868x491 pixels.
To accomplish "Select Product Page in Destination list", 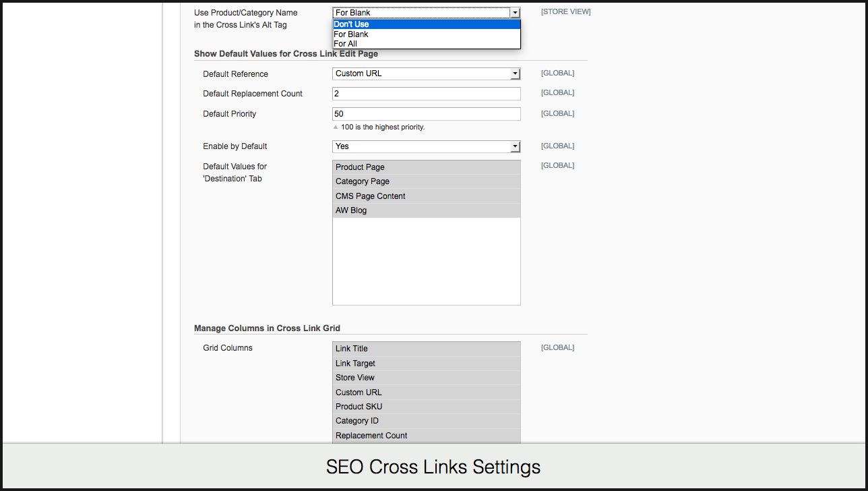I will 426,167.
